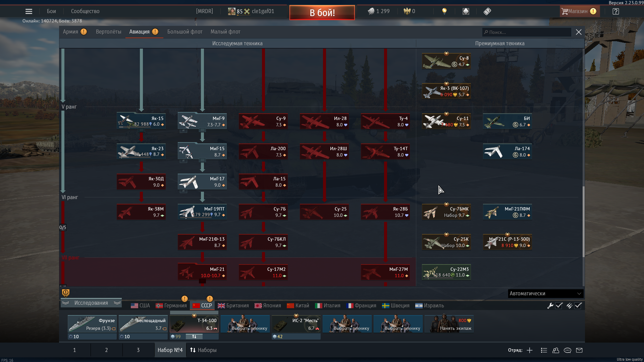Select the США nation tab
The width and height of the screenshot is (644, 362).
point(140,306)
